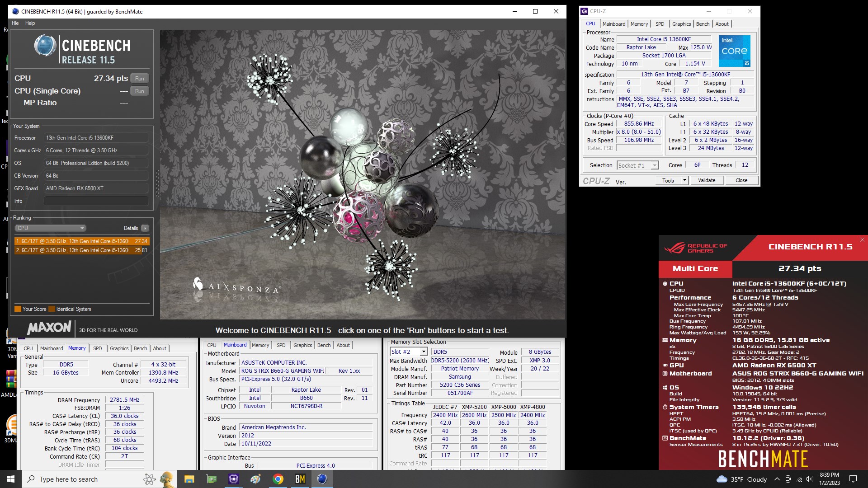Open the Socket #1 selection dropdown

637,165
